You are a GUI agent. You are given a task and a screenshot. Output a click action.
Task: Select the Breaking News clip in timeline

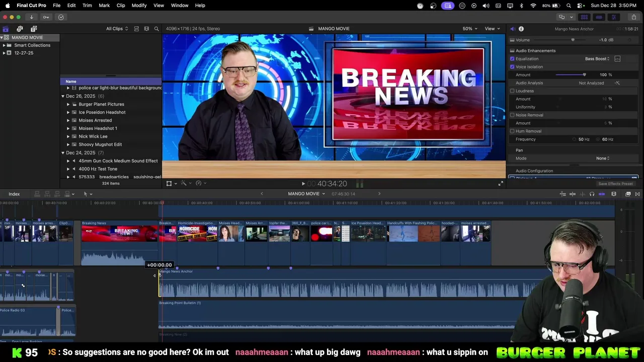(120, 243)
